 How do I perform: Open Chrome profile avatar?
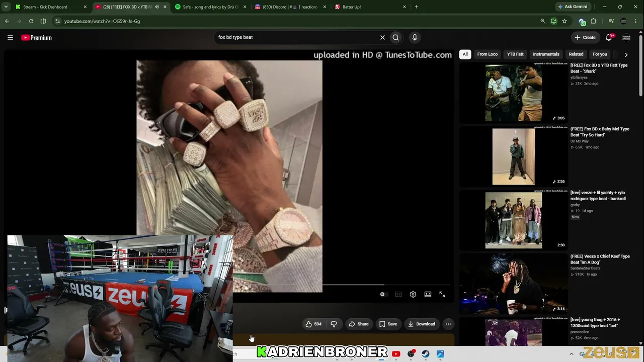click(624, 21)
